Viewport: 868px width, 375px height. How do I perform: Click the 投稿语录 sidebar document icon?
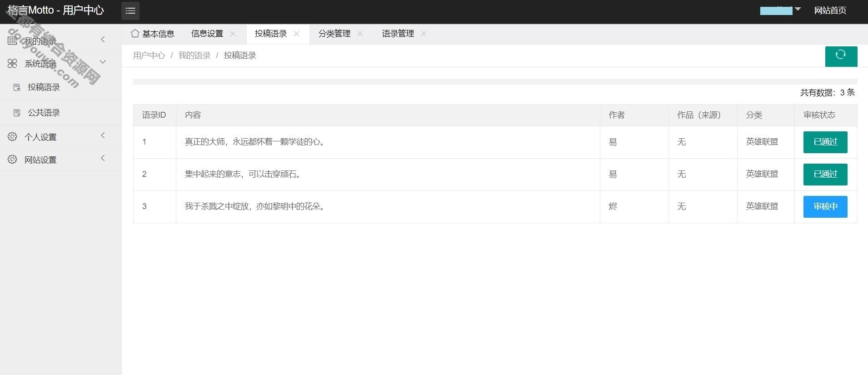[x=17, y=87]
